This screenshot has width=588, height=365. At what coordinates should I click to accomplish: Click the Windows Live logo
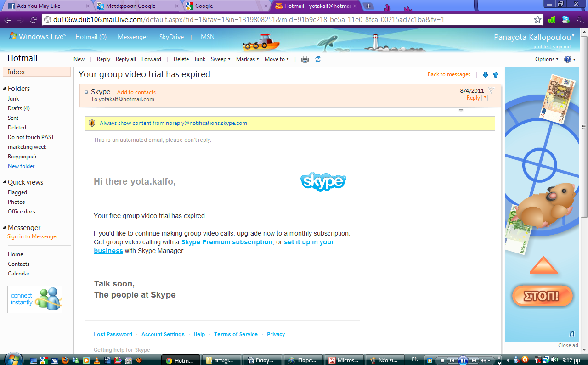[38, 37]
